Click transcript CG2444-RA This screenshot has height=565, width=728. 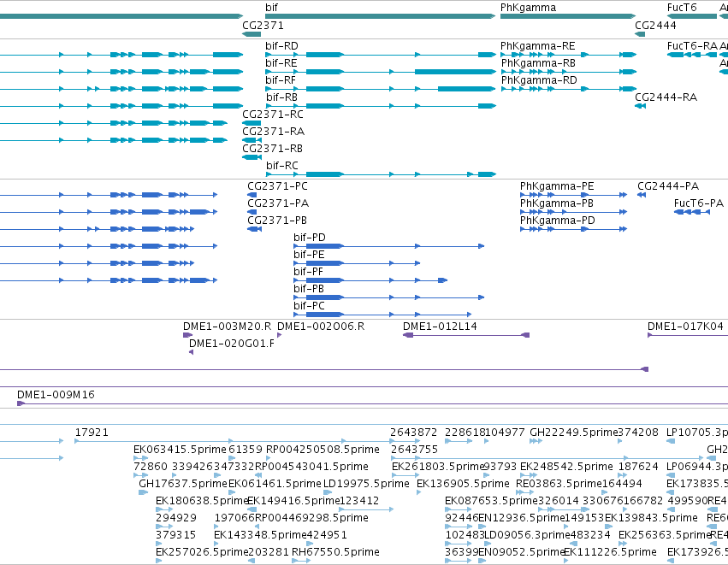click(640, 106)
